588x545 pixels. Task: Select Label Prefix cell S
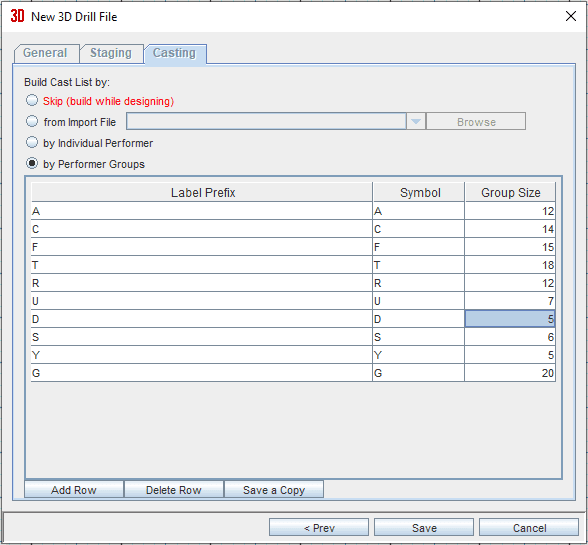pos(202,337)
